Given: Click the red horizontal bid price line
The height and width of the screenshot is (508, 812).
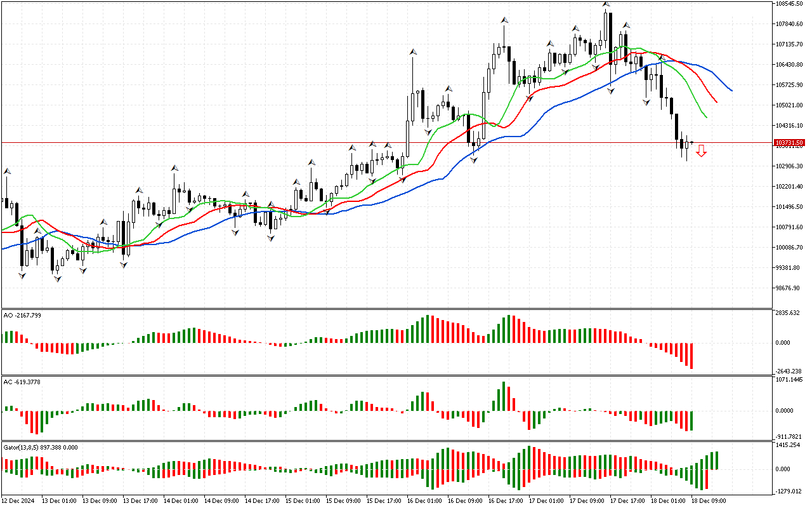Looking at the screenshot, I should (x=387, y=143).
